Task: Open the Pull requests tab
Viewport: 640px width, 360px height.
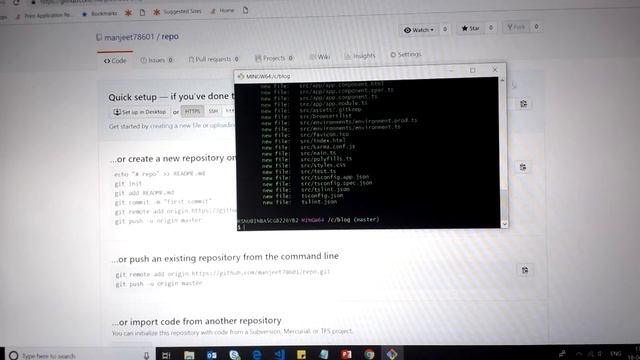Action: (x=213, y=59)
